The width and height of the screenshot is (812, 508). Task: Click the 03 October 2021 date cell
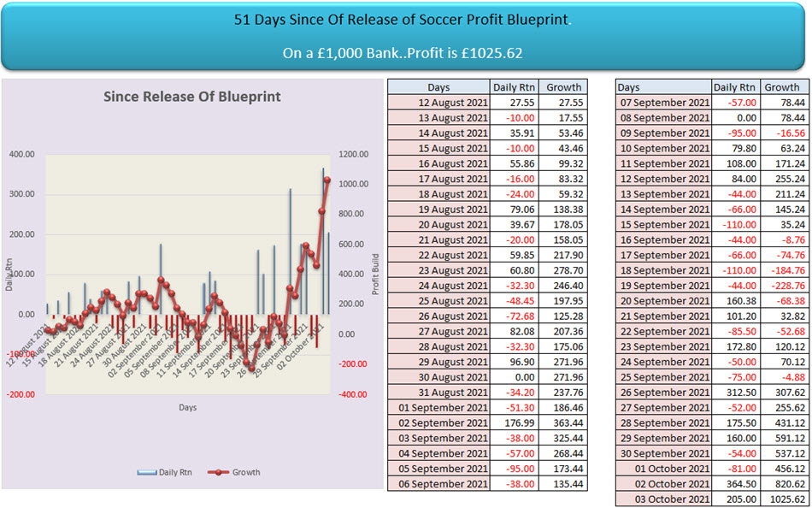[663, 499]
